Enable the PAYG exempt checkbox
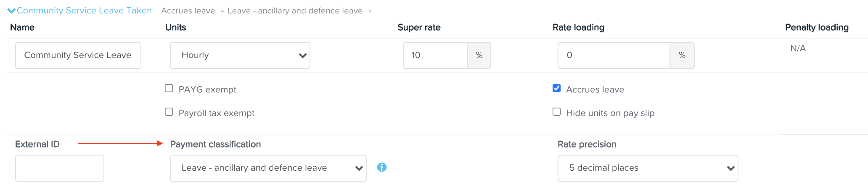 [x=169, y=88]
